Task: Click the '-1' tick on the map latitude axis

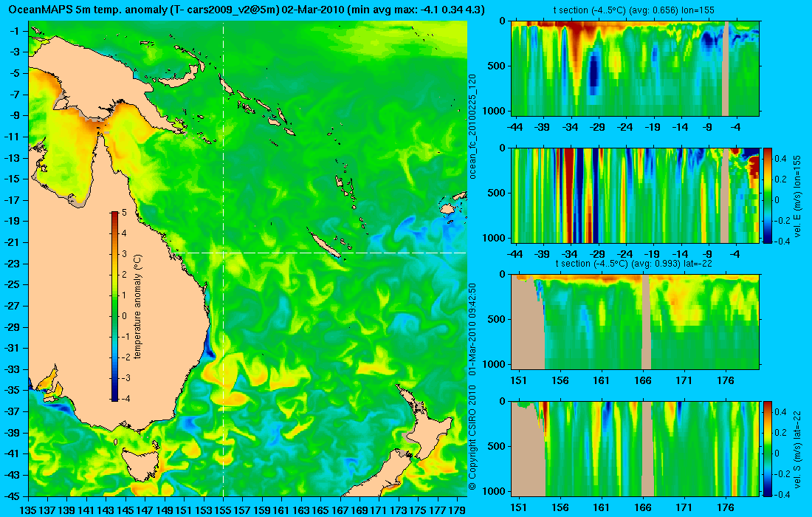Action: coord(14,31)
